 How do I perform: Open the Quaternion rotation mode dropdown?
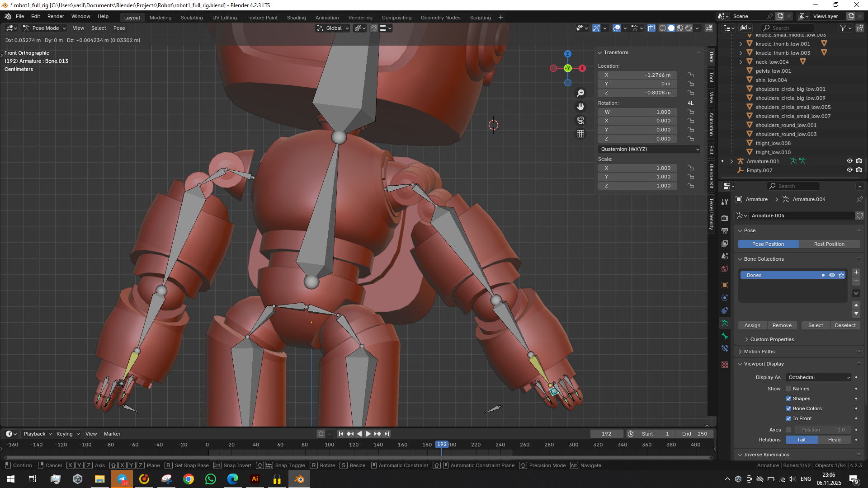(649, 149)
